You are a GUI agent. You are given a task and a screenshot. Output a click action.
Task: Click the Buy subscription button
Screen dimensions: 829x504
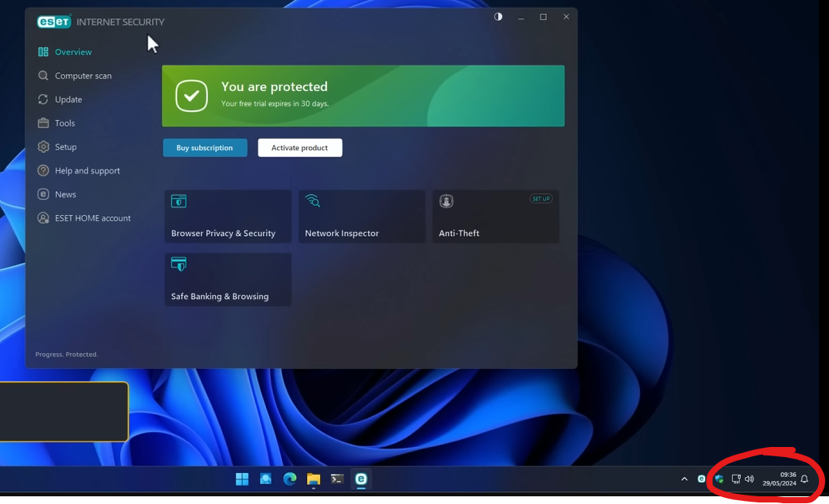coord(204,148)
